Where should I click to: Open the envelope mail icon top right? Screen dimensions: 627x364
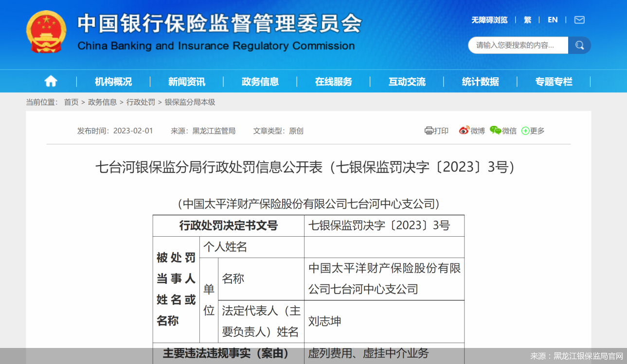click(x=579, y=20)
